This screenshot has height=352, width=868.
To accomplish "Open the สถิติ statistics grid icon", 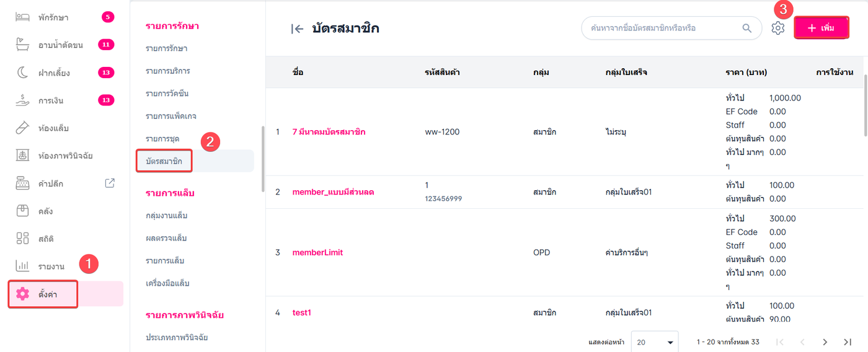I will click(x=22, y=239).
